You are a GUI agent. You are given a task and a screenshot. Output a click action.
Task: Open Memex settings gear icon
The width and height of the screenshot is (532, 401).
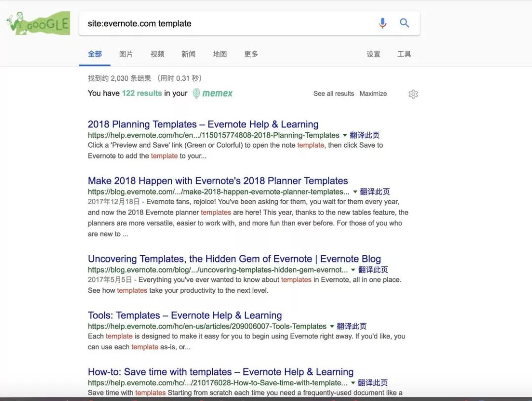pyautogui.click(x=413, y=94)
